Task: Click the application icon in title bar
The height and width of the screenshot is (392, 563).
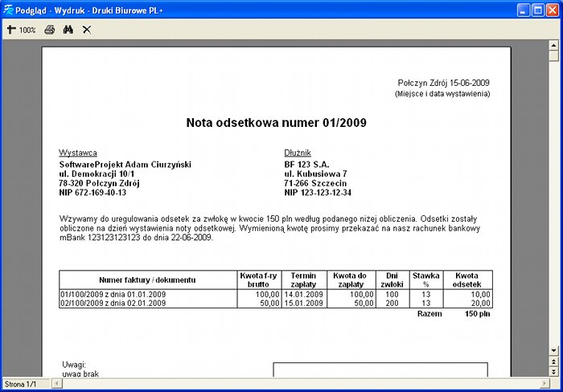Action: (8, 10)
